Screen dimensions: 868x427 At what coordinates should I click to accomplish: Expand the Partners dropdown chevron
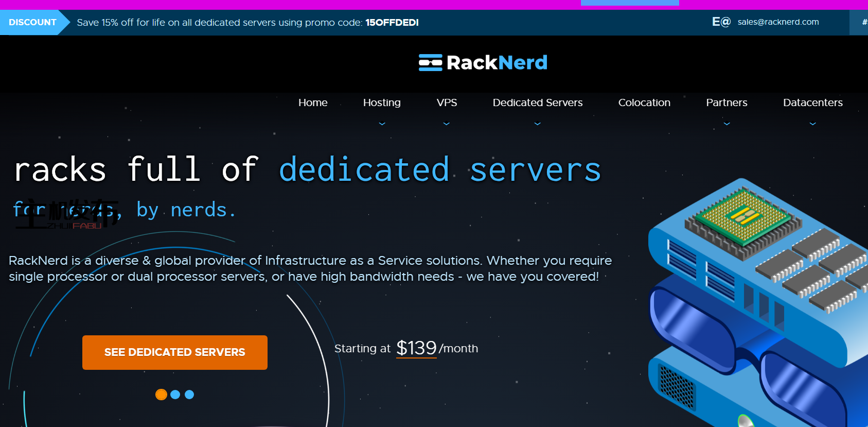pos(727,124)
